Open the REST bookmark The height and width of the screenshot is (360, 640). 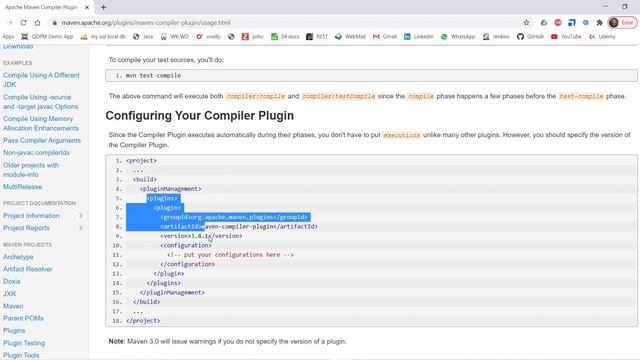pyautogui.click(x=317, y=36)
